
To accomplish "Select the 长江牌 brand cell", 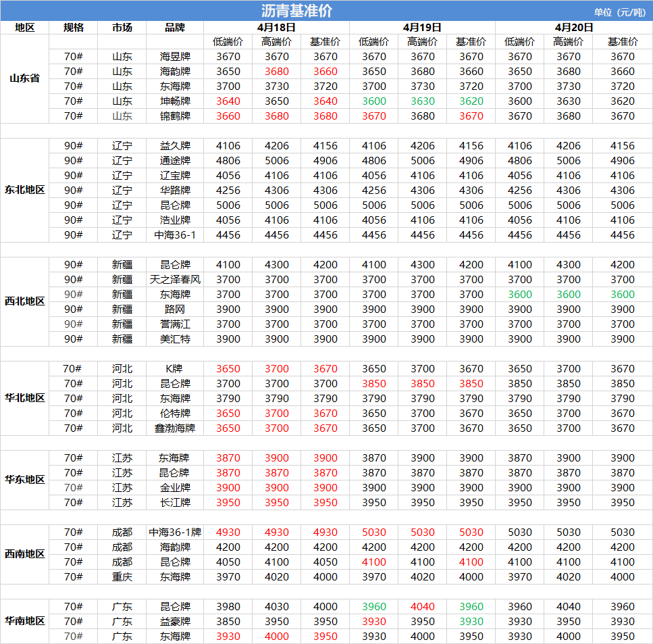I will (175, 503).
